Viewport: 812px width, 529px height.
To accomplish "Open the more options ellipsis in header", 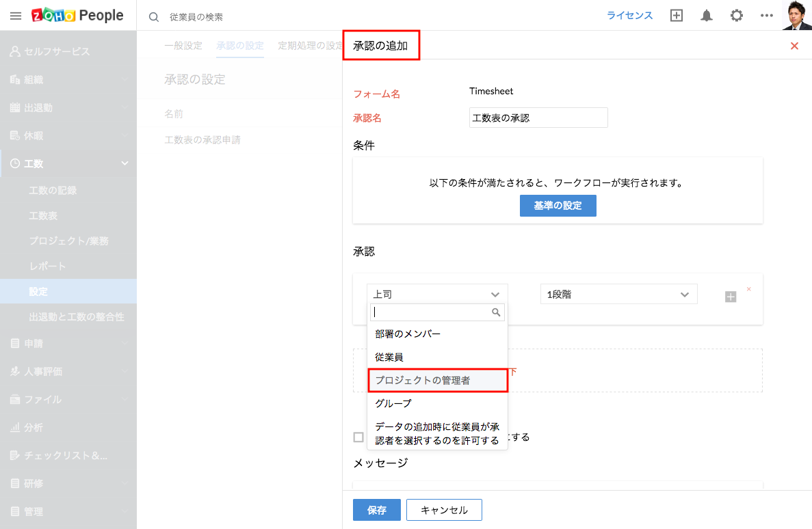I will (766, 16).
